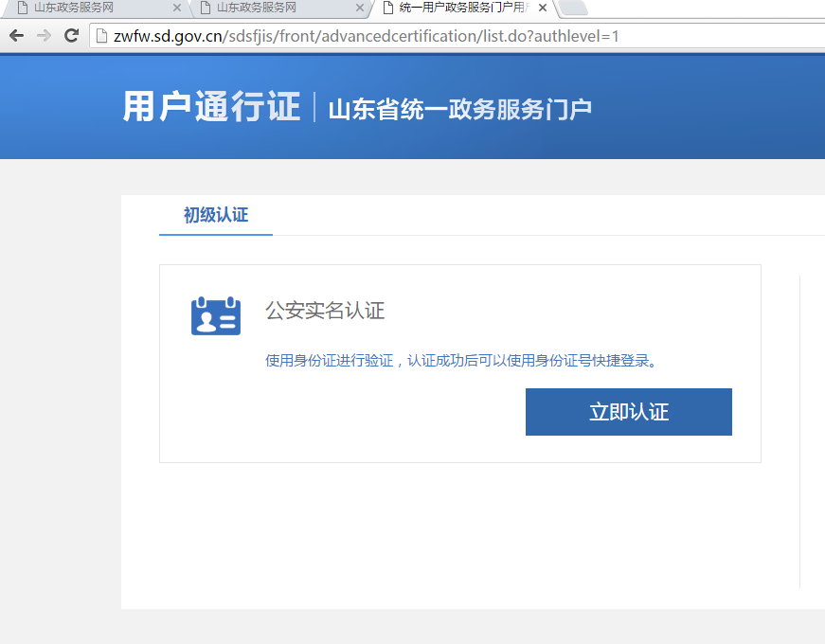Click the 使用身份证进行验证 description text

(461, 361)
